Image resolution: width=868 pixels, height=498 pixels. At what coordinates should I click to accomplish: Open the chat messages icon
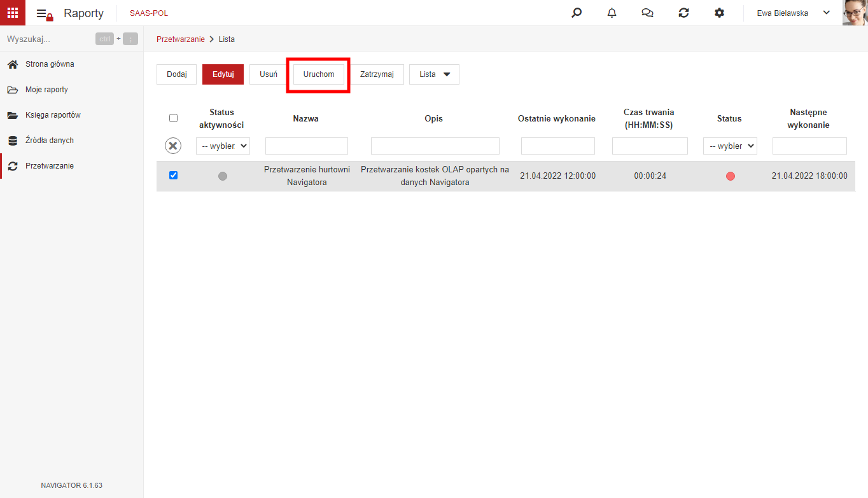point(648,13)
